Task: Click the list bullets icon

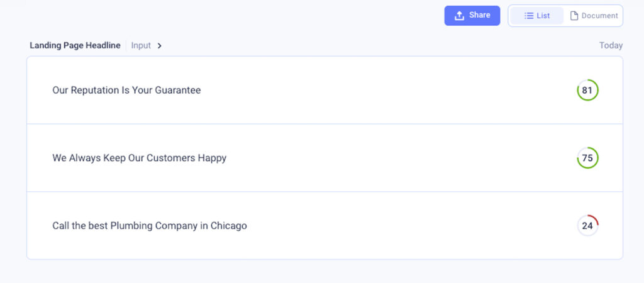Action: 528,16
